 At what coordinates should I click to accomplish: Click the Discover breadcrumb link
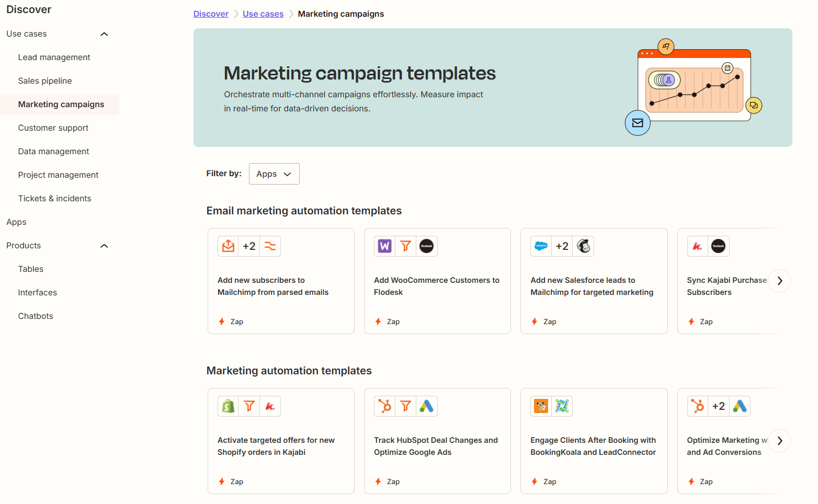coord(211,14)
